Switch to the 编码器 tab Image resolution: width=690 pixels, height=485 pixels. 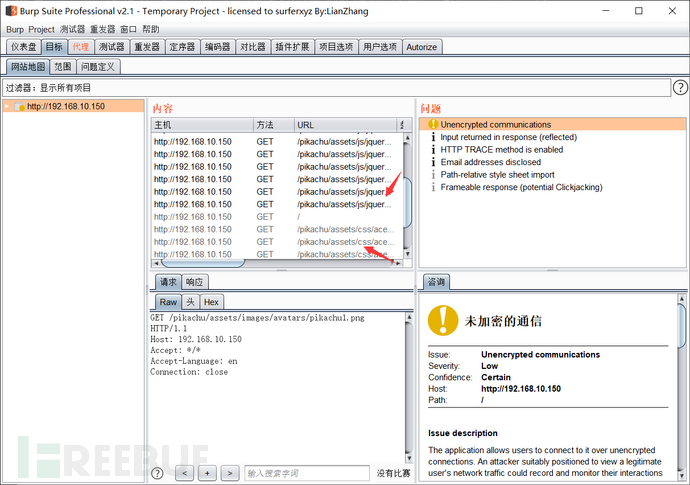(x=217, y=47)
